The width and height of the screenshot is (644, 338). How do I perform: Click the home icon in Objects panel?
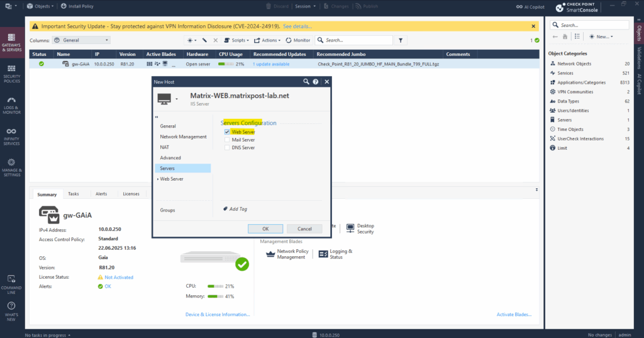click(x=565, y=37)
